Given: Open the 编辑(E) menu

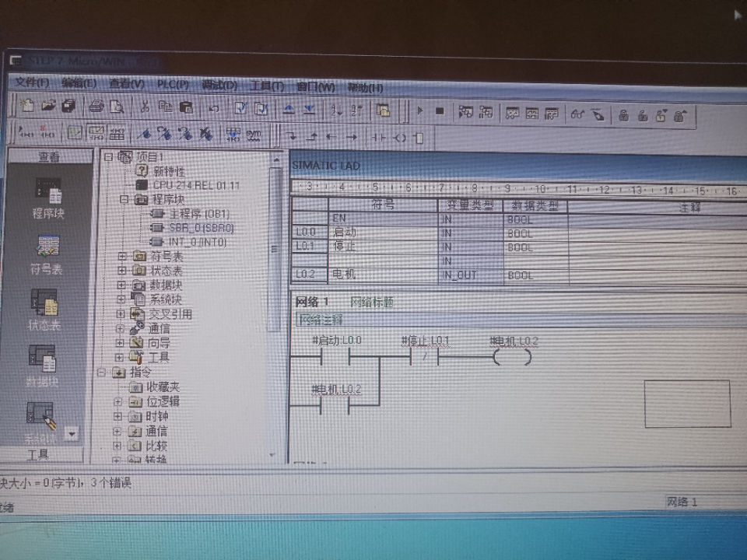Looking at the screenshot, I should pos(79,83).
